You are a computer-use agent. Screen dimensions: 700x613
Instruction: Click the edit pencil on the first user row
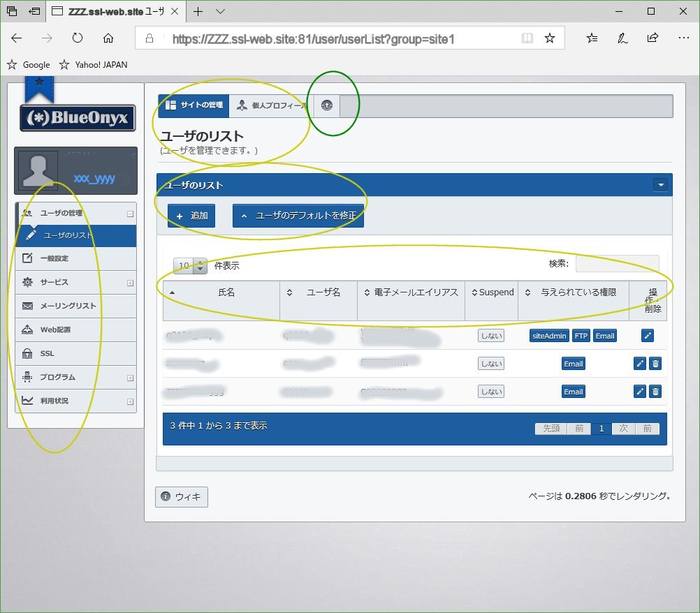tap(647, 335)
